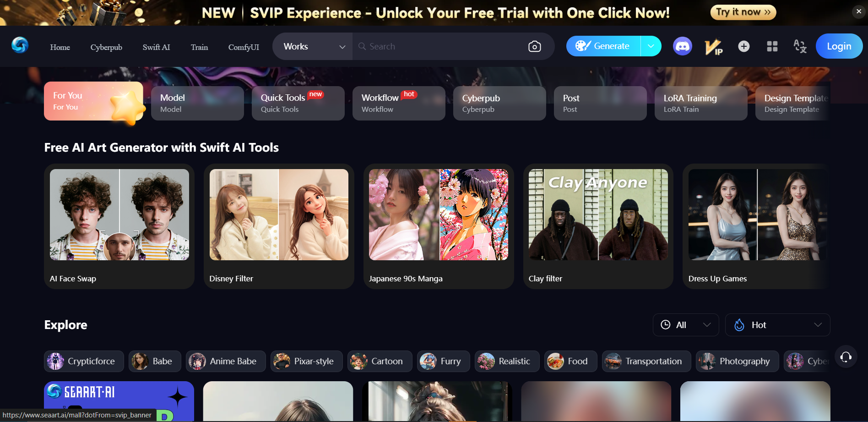Click the plus create icon
The width and height of the screenshot is (868, 422).
point(743,46)
